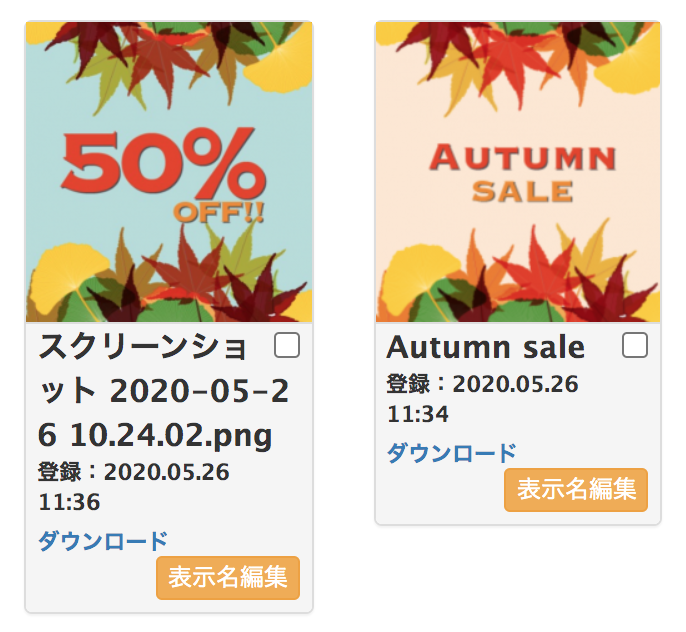Click the 登録:2020.05.26 11:34 date text

click(x=483, y=398)
